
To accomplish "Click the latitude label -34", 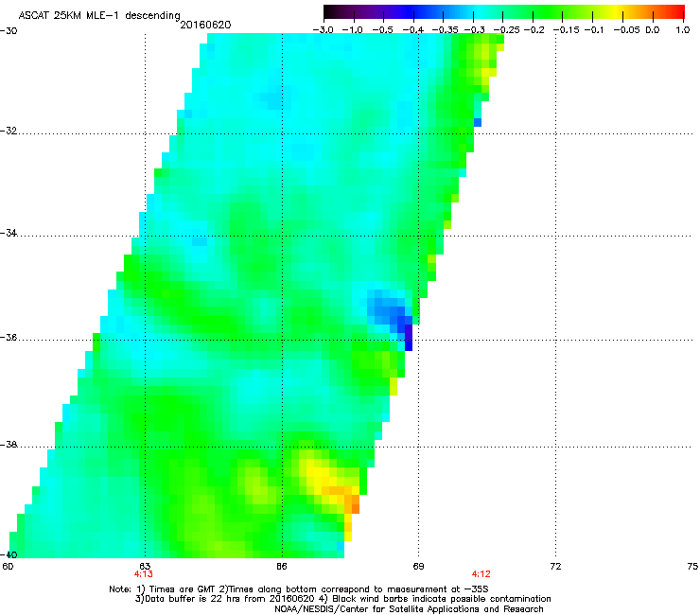I will 9,233.
